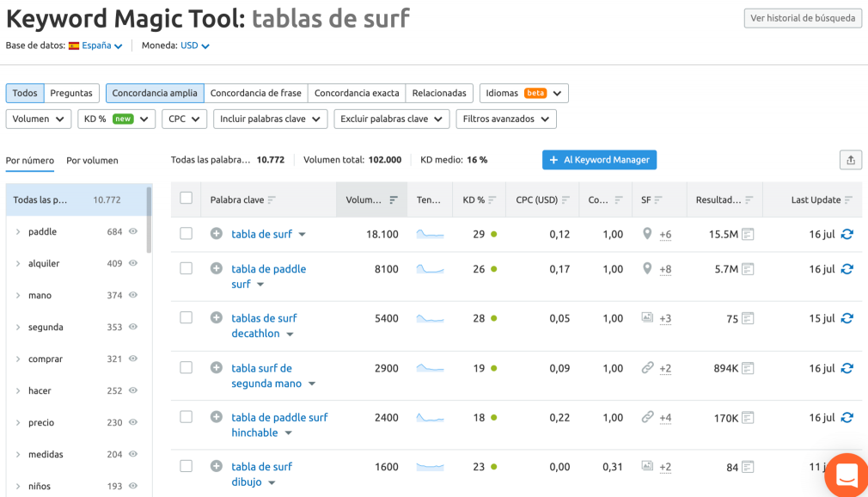Add tabla de paddle surf with plus icon

click(217, 269)
